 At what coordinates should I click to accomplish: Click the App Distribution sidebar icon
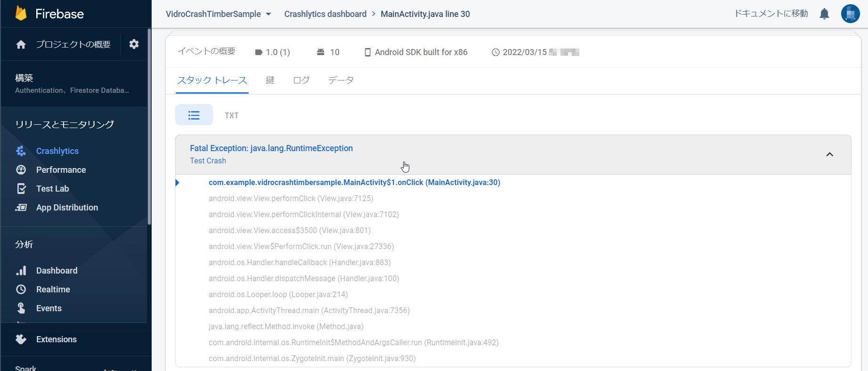click(x=21, y=207)
